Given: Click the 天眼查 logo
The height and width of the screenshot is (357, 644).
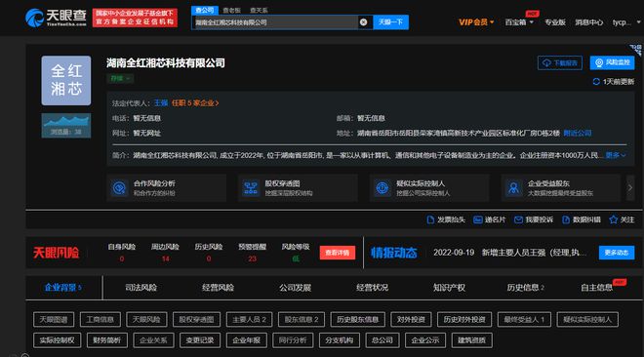Looking at the screenshot, I should point(56,18).
